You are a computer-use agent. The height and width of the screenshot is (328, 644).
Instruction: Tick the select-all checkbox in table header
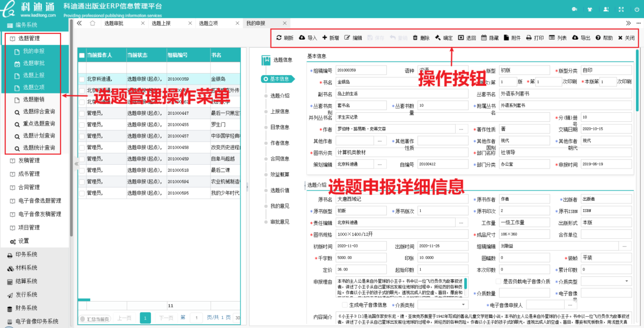(82, 55)
